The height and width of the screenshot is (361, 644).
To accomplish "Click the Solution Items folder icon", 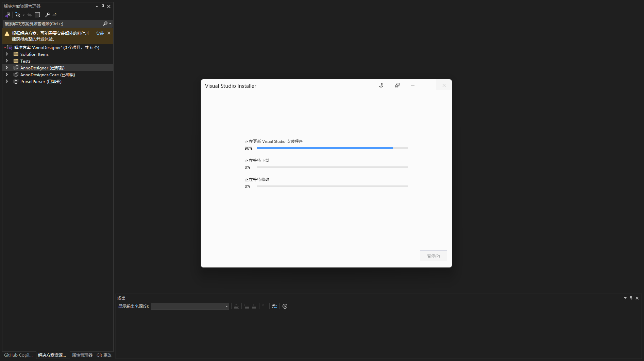I will pyautogui.click(x=16, y=54).
